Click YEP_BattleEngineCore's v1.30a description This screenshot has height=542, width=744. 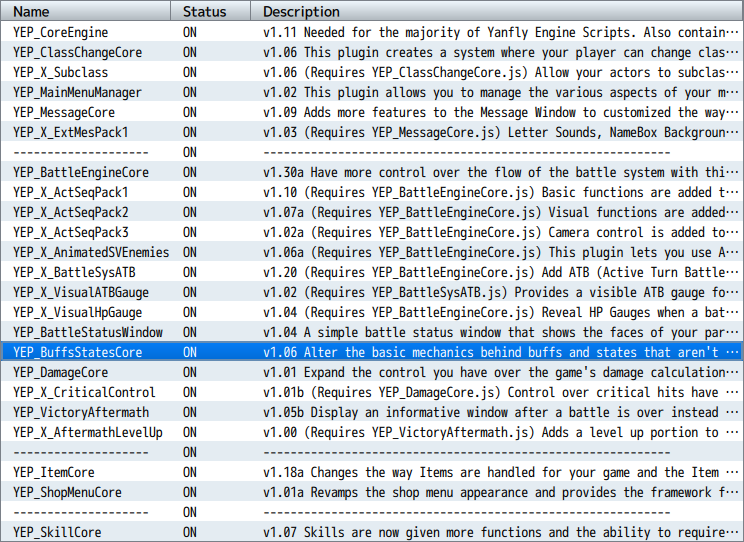(501, 172)
